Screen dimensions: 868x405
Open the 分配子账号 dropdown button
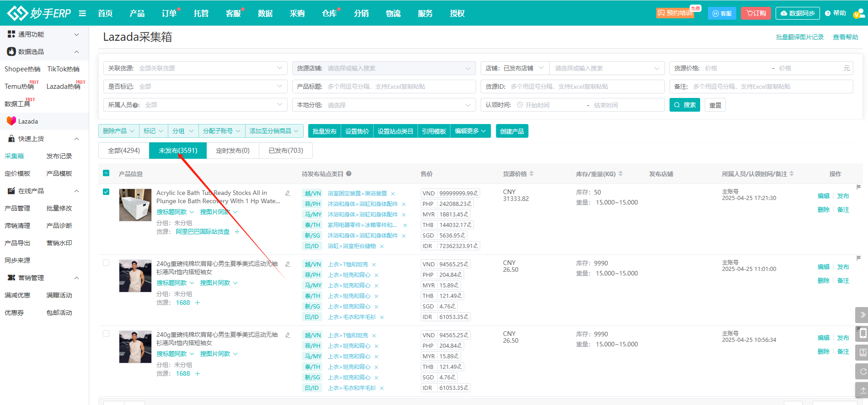[x=222, y=131]
